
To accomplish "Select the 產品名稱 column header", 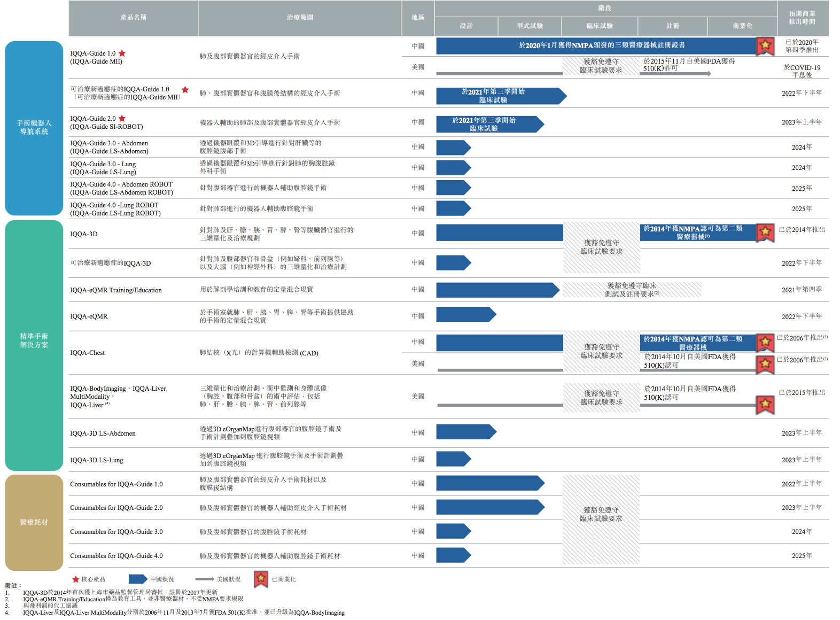I will click(x=133, y=18).
